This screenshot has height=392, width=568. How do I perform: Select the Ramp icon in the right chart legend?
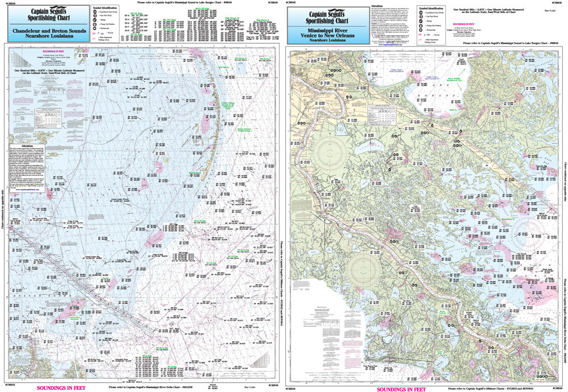coord(420,22)
